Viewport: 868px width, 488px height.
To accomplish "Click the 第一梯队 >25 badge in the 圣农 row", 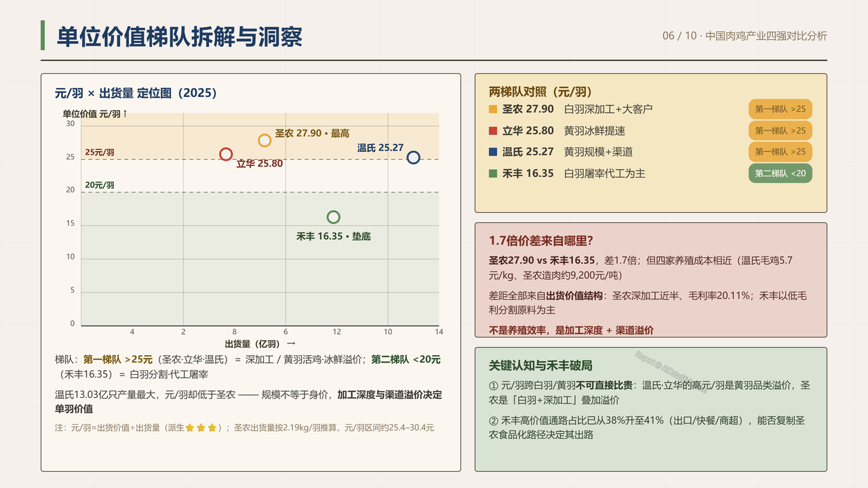I will 781,109.
